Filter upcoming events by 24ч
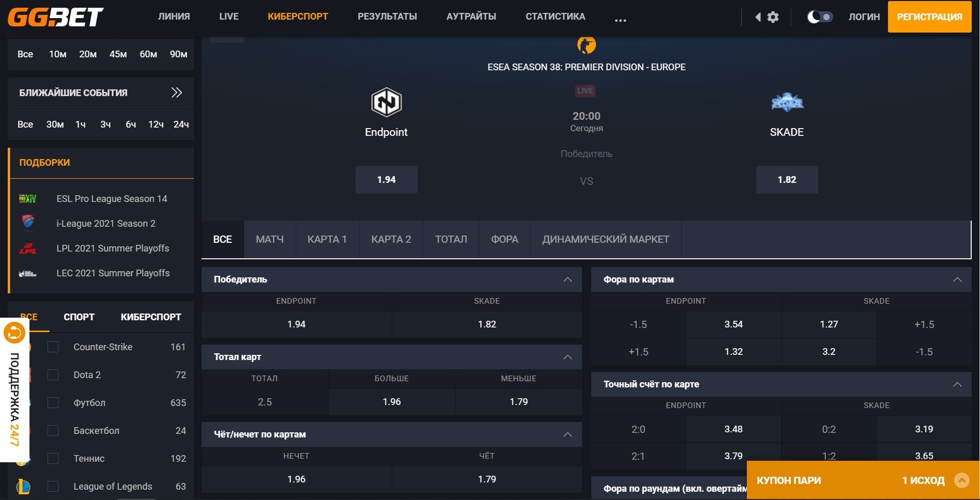Viewport: 980px width, 500px height. click(x=181, y=124)
